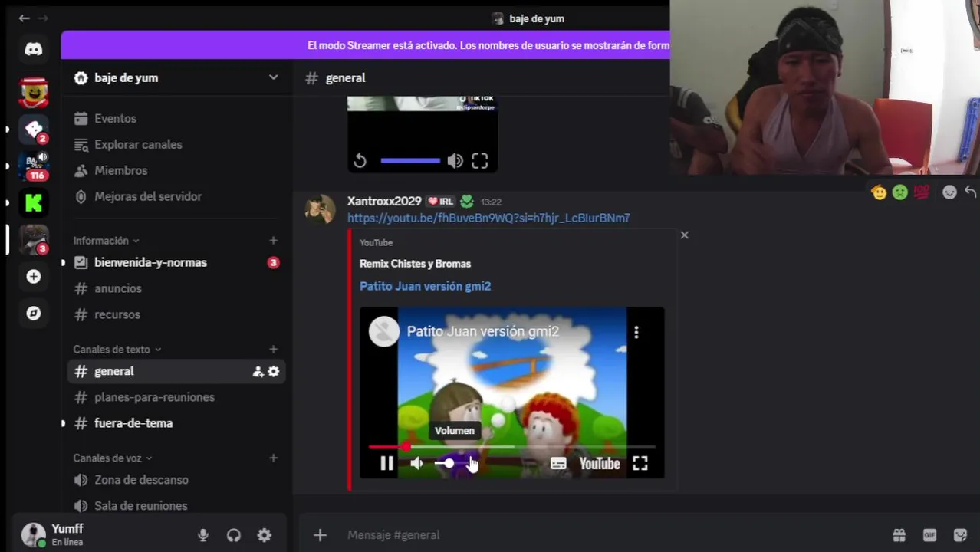Open user settings gear
The height and width of the screenshot is (552, 980).
click(265, 535)
